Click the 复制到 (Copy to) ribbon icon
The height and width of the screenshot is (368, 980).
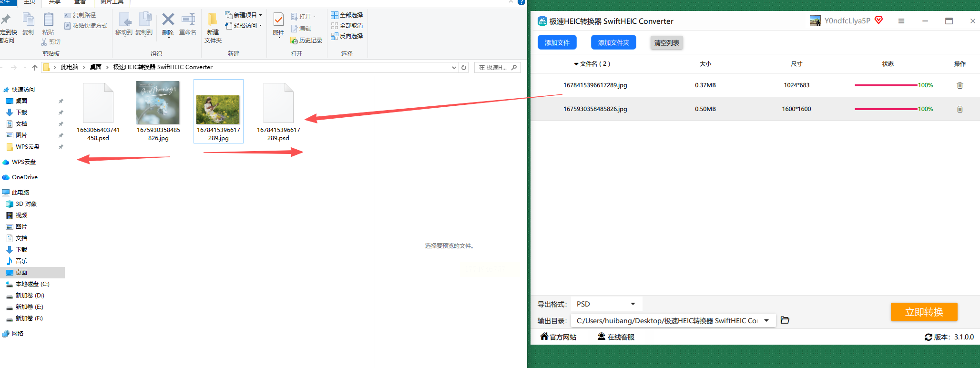144,20
